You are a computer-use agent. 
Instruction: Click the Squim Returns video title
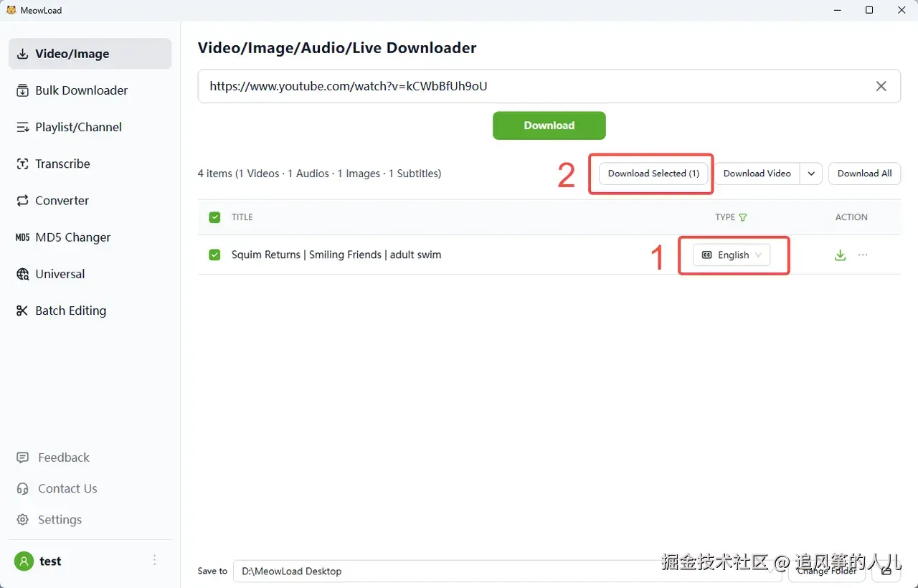[336, 255]
